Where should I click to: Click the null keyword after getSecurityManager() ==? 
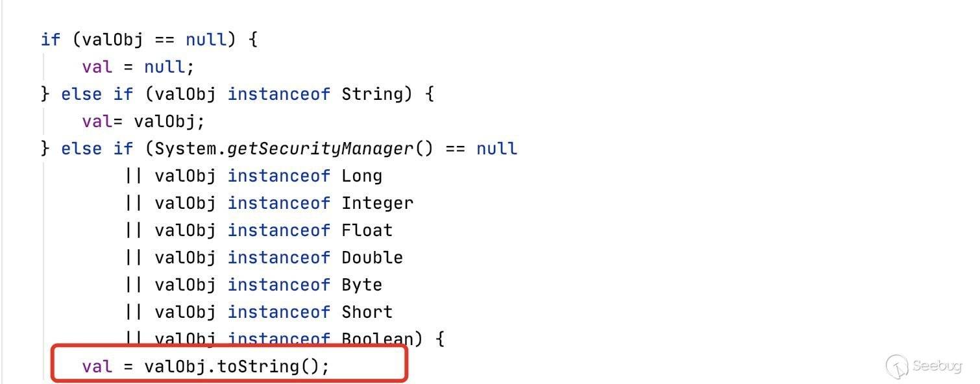point(496,149)
